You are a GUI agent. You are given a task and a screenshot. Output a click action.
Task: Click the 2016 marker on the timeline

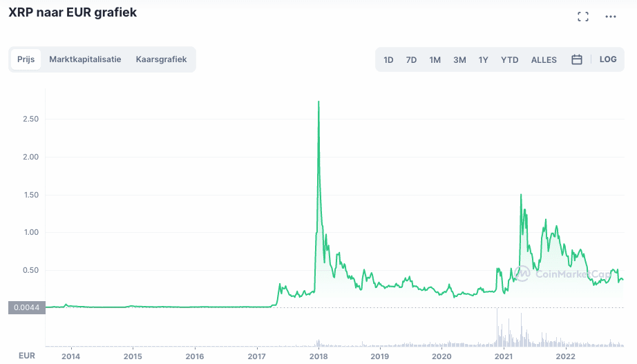195,356
